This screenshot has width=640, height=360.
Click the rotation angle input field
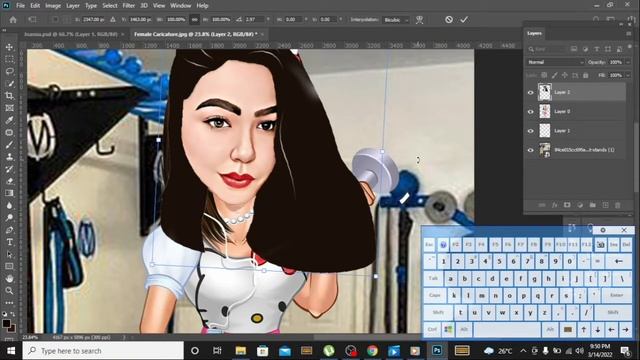(256, 20)
